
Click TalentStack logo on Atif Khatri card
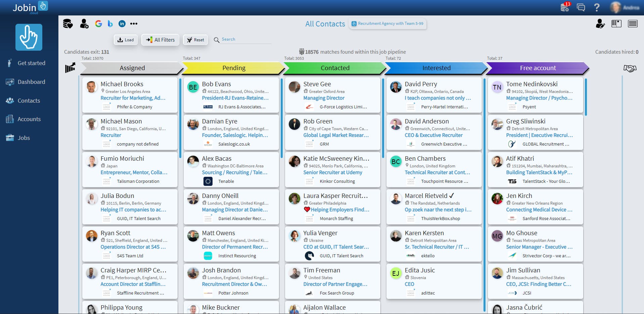click(x=512, y=181)
